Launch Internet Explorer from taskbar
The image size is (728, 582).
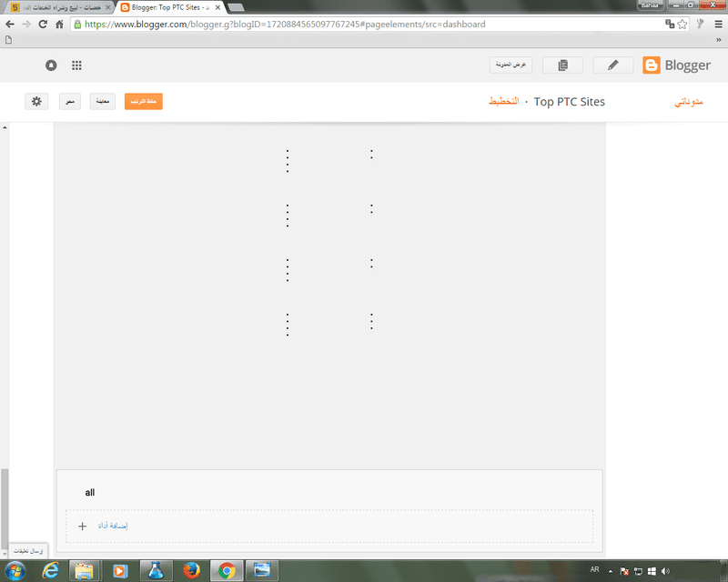click(51, 570)
